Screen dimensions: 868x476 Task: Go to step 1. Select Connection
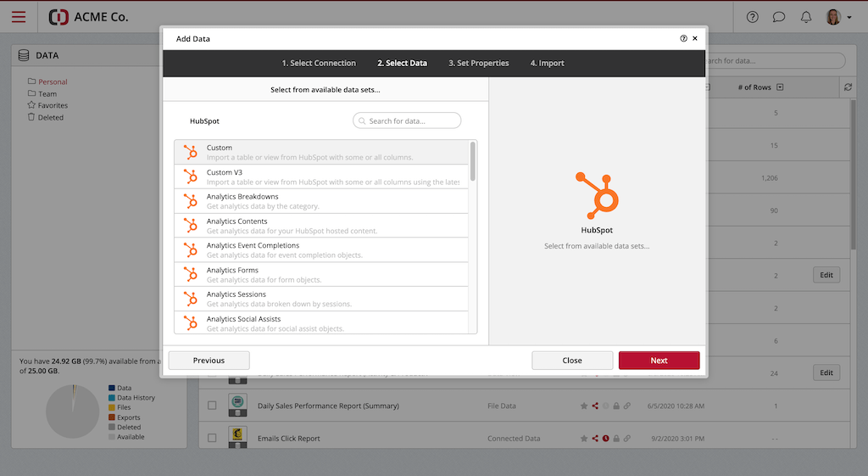[x=319, y=63]
